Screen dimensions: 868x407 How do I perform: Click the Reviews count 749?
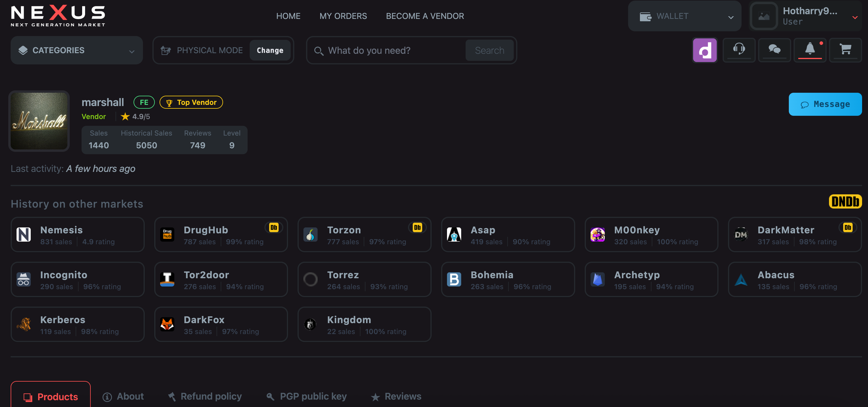(x=197, y=145)
